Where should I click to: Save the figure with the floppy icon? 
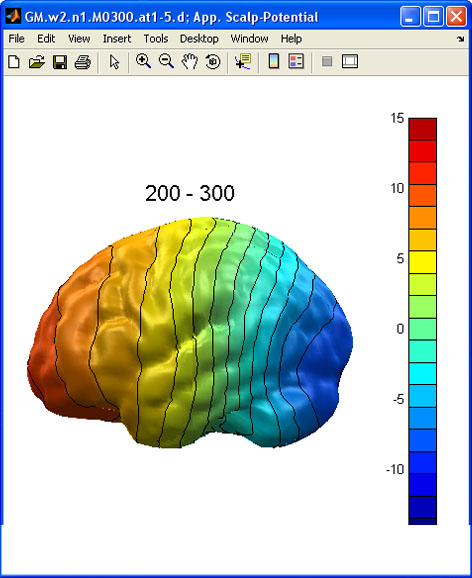[x=60, y=62]
